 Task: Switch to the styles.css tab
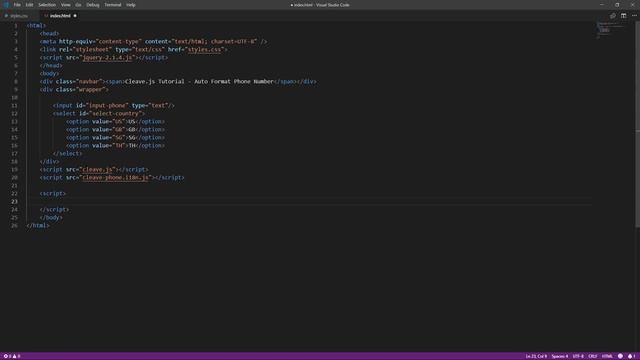(18, 16)
